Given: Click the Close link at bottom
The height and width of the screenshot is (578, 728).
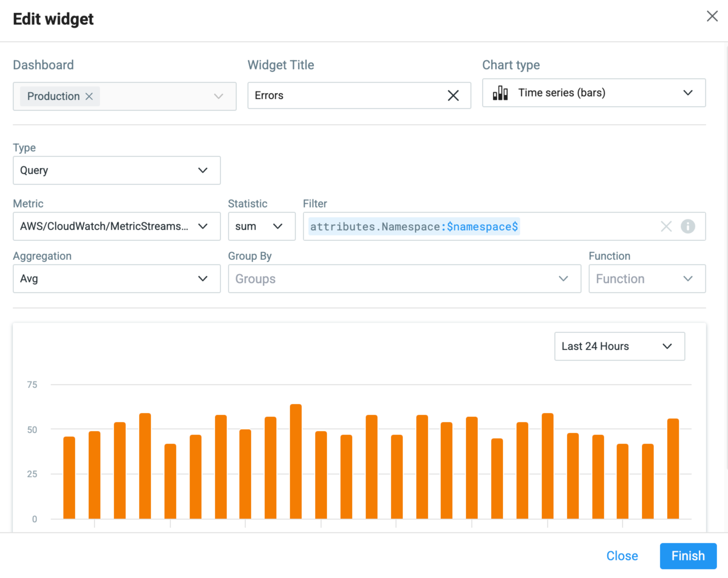Looking at the screenshot, I should [622, 556].
